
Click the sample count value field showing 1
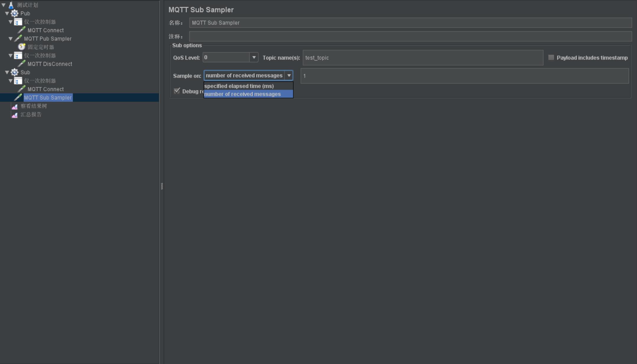(465, 76)
